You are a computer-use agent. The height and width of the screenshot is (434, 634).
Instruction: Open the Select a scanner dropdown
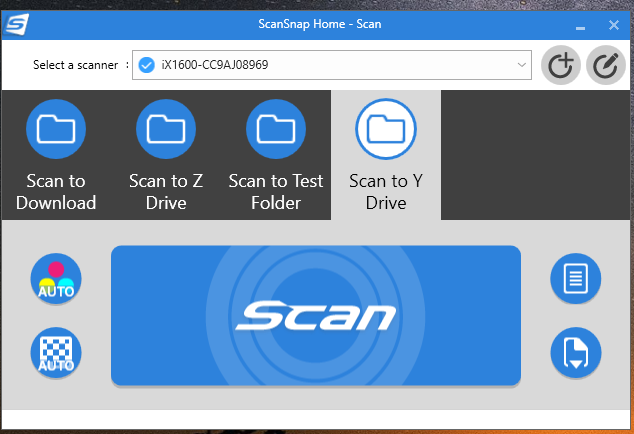tap(332, 65)
